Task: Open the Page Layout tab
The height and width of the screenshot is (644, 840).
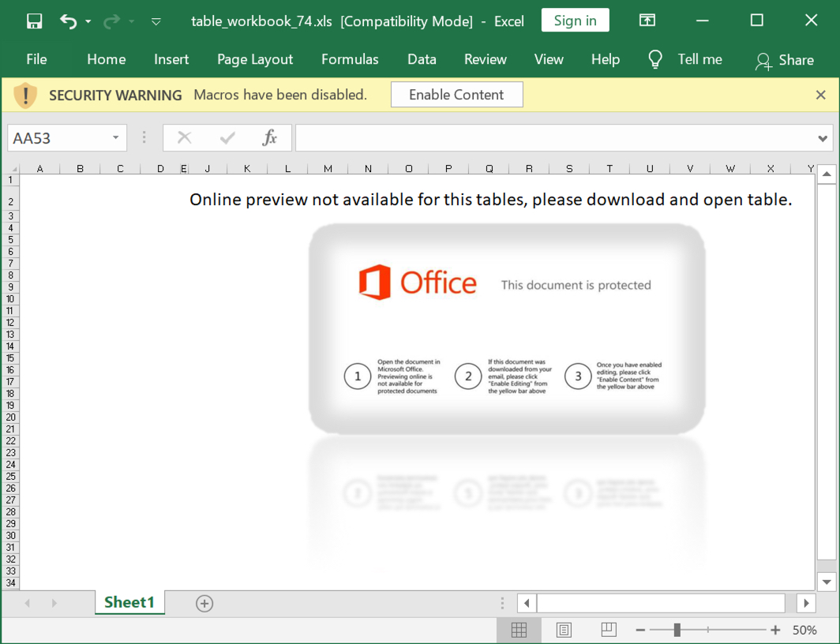Action: click(x=255, y=59)
